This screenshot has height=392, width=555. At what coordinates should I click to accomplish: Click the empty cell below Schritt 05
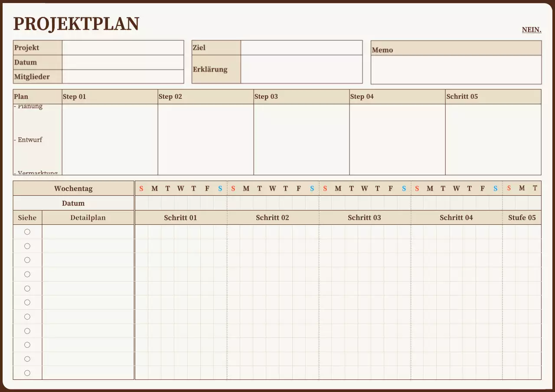tap(493, 139)
